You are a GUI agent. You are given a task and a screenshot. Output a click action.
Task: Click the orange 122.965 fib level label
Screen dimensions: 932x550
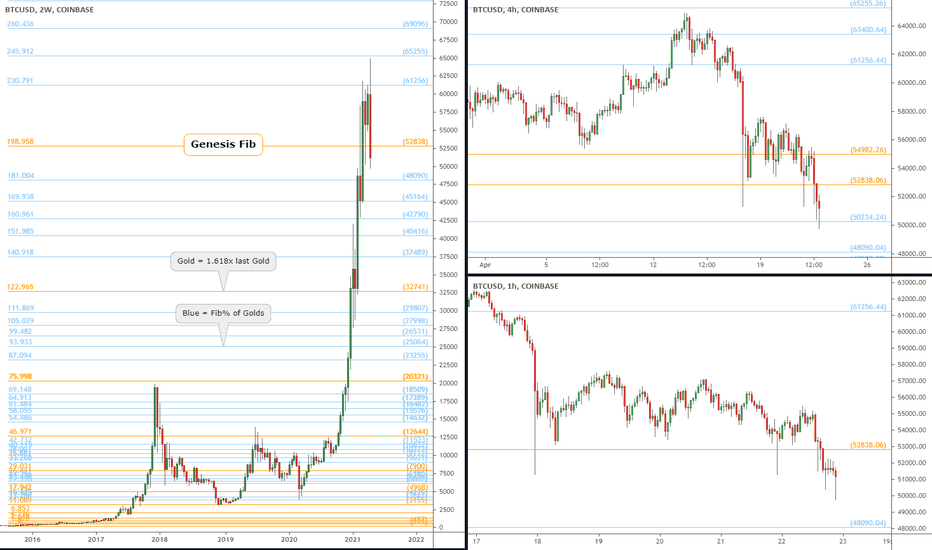click(x=20, y=287)
